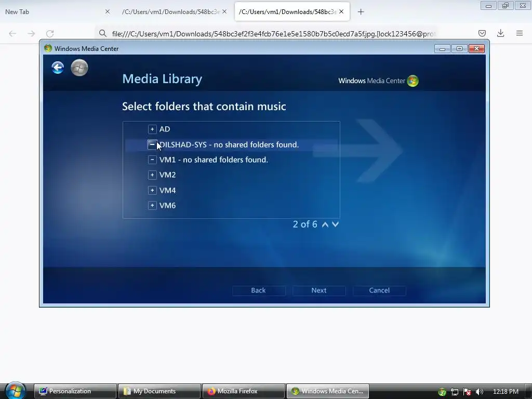Select the VM6 list entry
The height and width of the screenshot is (399, 532).
tap(168, 205)
